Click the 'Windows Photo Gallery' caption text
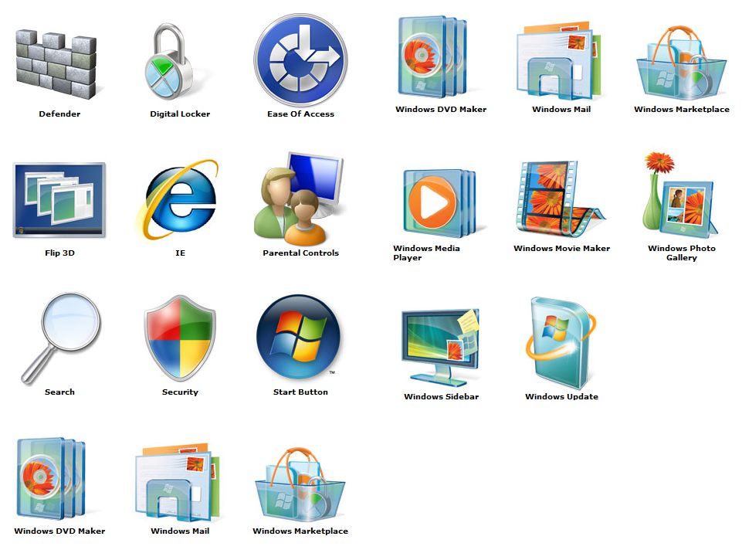 tap(682, 253)
